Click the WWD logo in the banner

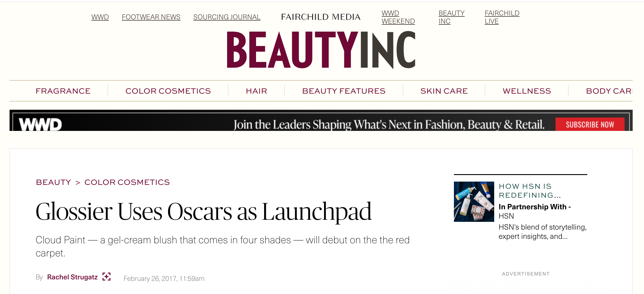tap(40, 124)
